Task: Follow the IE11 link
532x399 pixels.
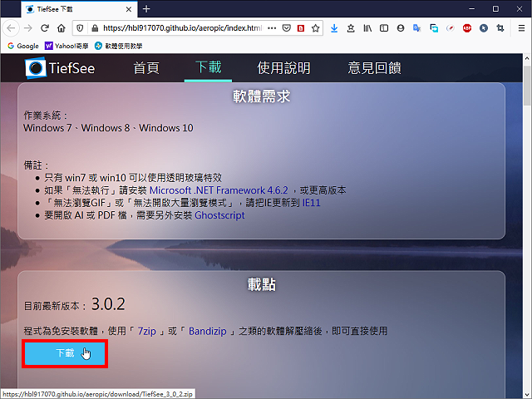Action: (x=311, y=203)
